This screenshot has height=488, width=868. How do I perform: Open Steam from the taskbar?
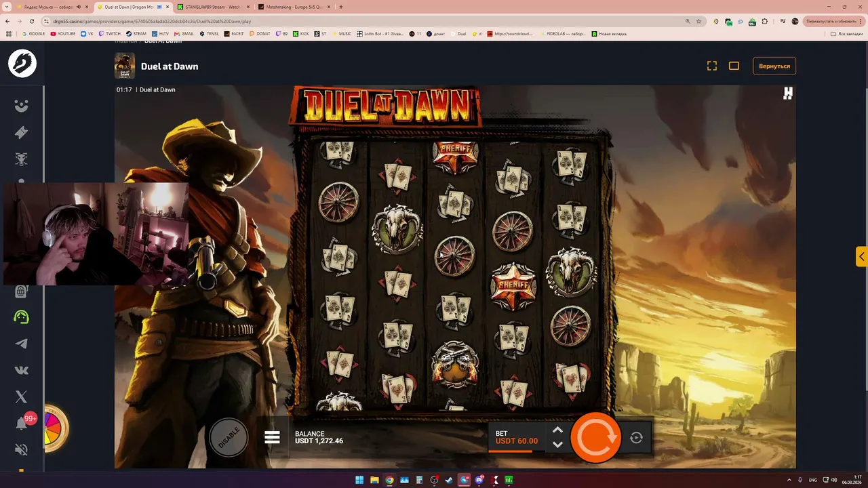449,480
